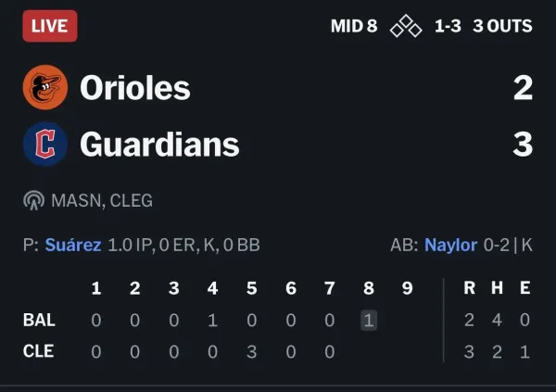Click the MID 8 inning status
Image resolution: width=556 pixels, height=392 pixels.
[354, 26]
